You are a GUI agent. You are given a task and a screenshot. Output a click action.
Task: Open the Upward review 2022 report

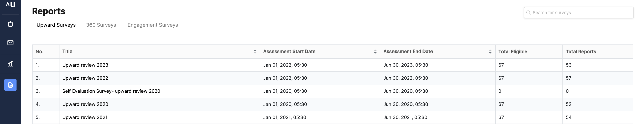[85, 78]
